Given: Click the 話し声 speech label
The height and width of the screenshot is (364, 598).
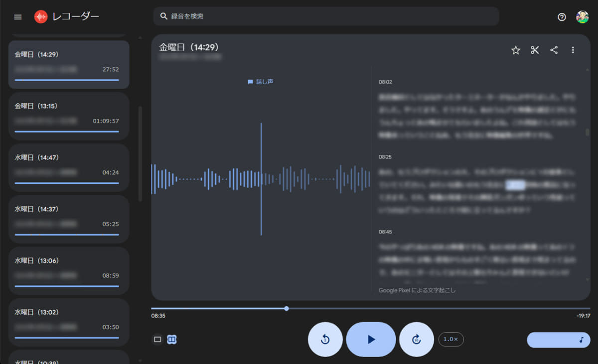Looking at the screenshot, I should tap(260, 82).
